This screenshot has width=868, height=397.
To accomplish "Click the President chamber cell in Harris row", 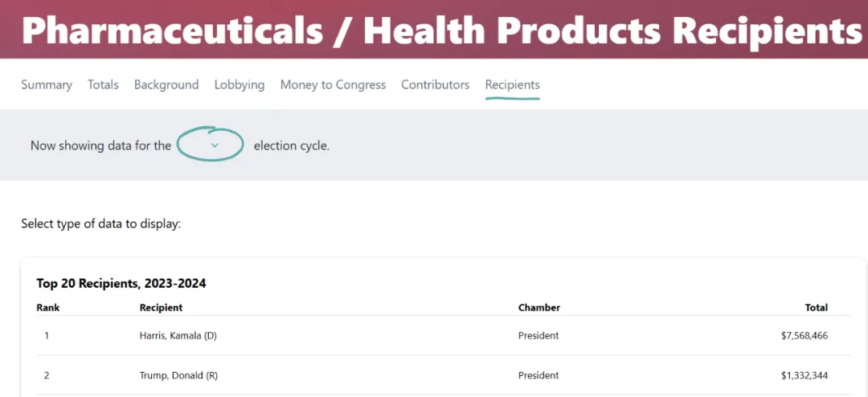I will coord(538,336).
